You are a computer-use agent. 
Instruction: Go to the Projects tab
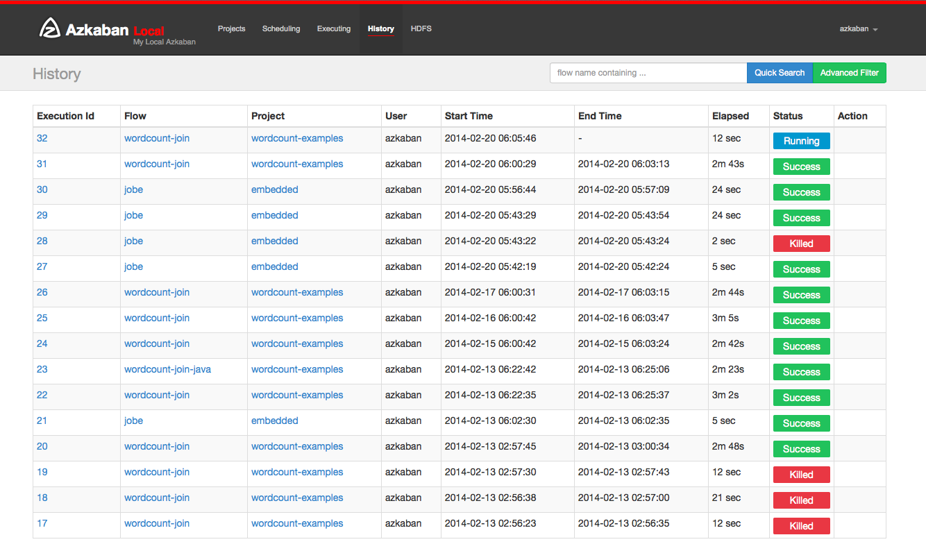pos(231,29)
